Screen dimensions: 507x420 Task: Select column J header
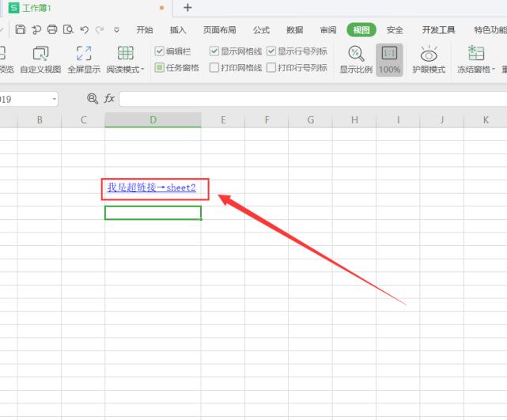(x=441, y=120)
